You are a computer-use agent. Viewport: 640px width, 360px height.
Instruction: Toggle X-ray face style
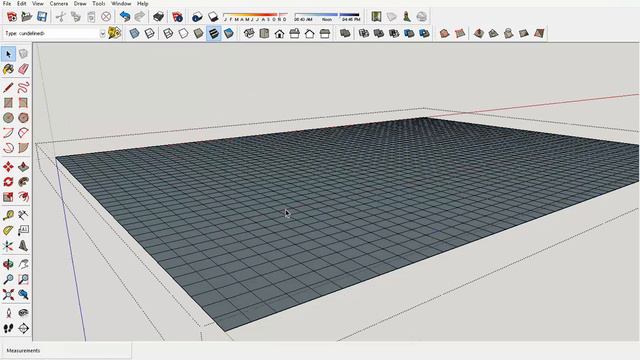pos(134,33)
